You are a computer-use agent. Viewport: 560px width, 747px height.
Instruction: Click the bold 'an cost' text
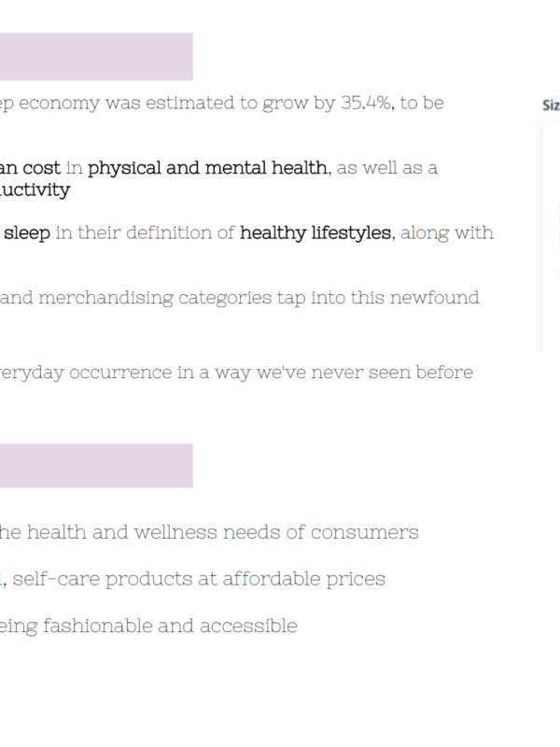coord(31,168)
